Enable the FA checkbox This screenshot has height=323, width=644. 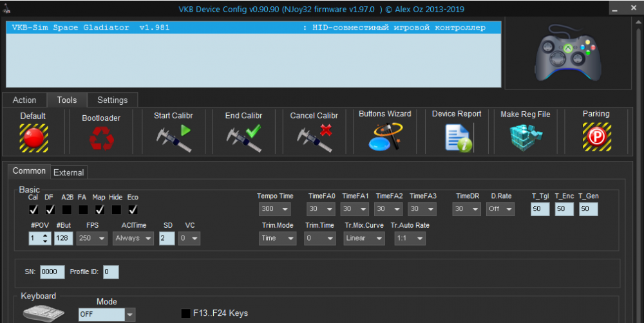[x=83, y=210]
